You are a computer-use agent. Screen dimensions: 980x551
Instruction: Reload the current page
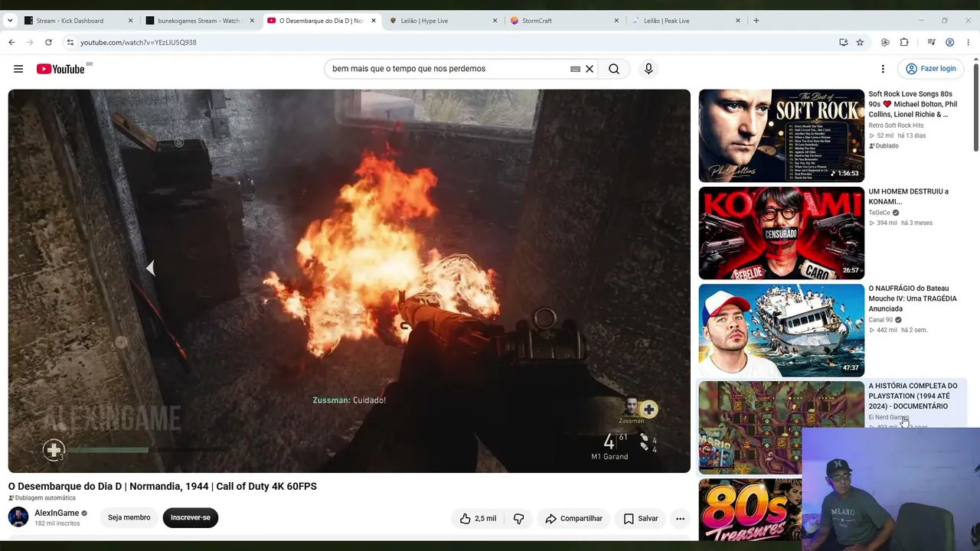(x=48, y=42)
